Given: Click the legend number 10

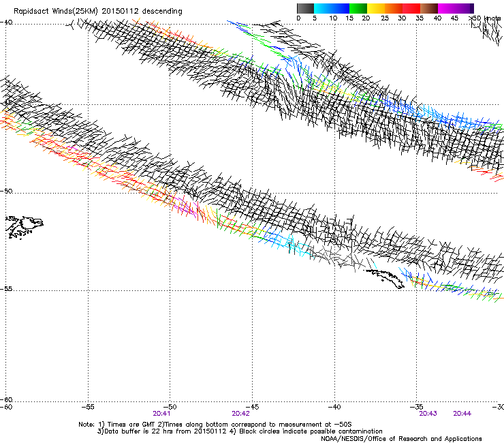Looking at the screenshot, I should tap(333, 18).
